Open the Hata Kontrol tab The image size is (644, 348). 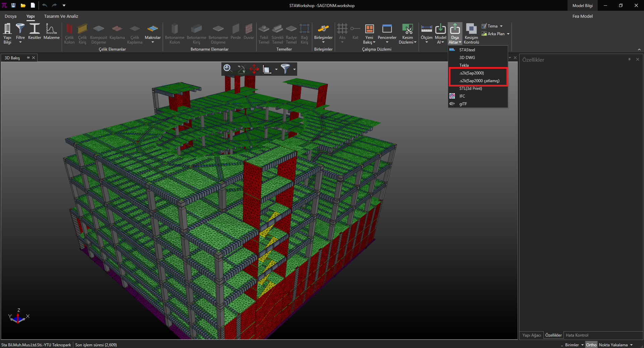tap(577, 335)
